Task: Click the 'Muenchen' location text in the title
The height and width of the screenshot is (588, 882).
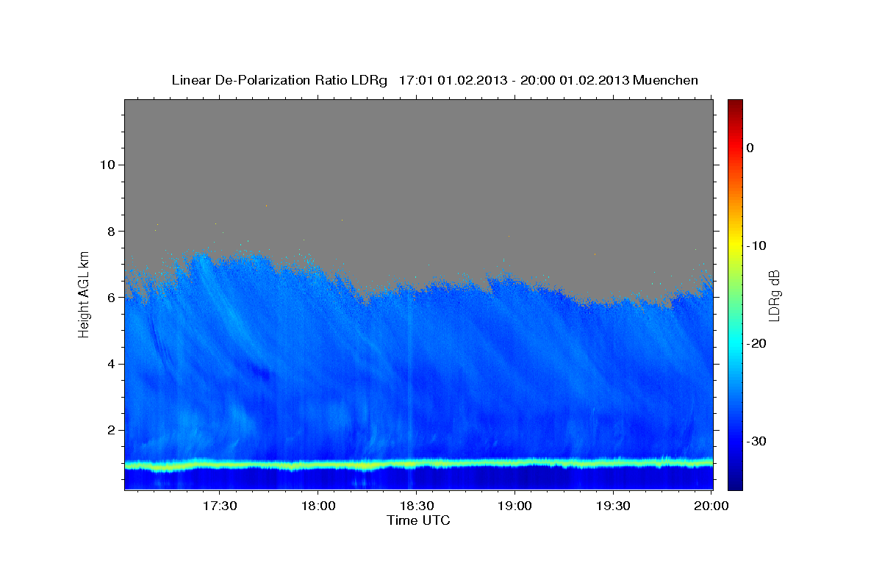Action: pyautogui.click(x=666, y=80)
